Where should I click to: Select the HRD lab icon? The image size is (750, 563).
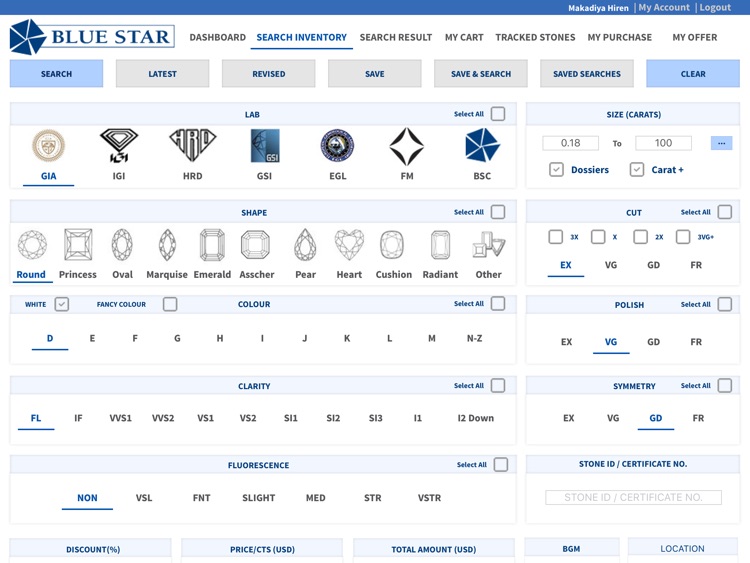tap(192, 145)
